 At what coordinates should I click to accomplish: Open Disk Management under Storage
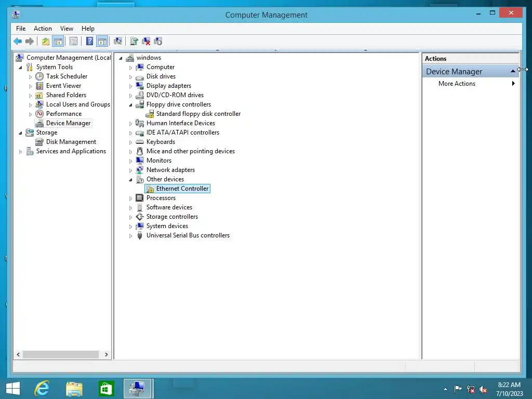pyautogui.click(x=71, y=142)
